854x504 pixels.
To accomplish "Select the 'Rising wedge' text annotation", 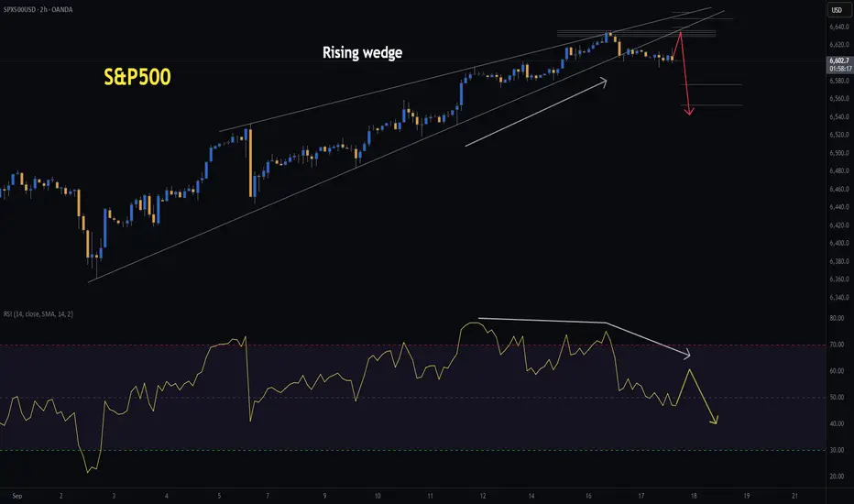I will click(362, 53).
